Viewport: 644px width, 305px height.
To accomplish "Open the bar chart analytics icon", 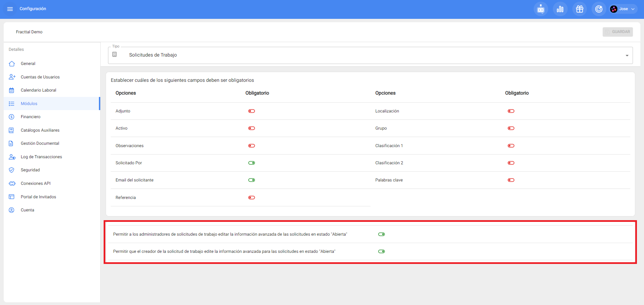I will tap(560, 9).
